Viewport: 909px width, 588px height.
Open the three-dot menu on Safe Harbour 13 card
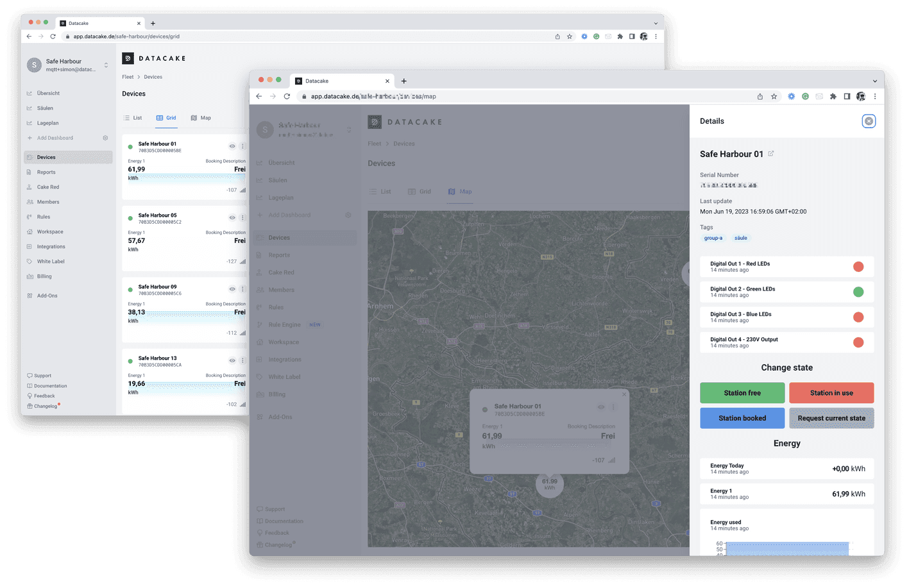242,360
